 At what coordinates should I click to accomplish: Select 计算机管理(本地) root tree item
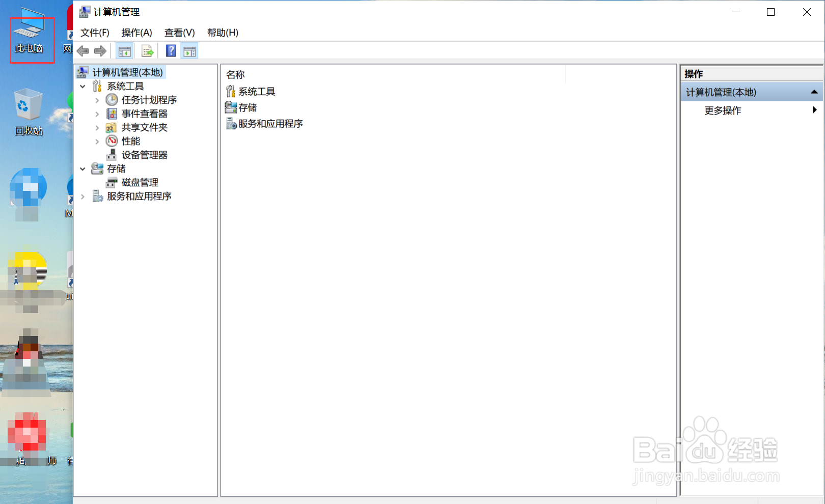(127, 72)
